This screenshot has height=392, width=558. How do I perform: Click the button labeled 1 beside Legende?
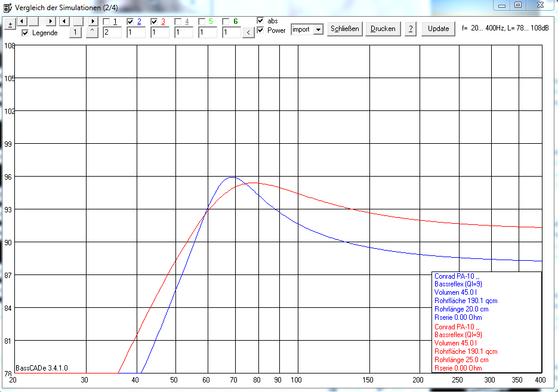[75, 32]
